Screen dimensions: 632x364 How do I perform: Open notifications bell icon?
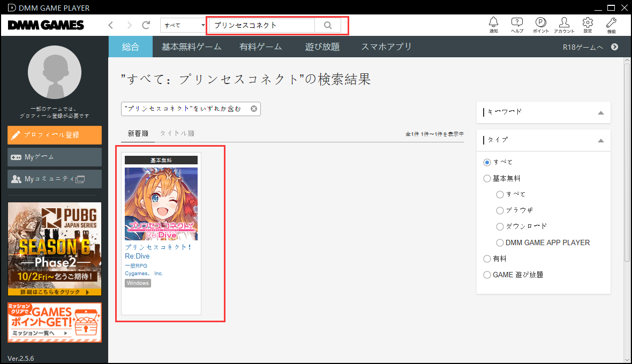493,25
